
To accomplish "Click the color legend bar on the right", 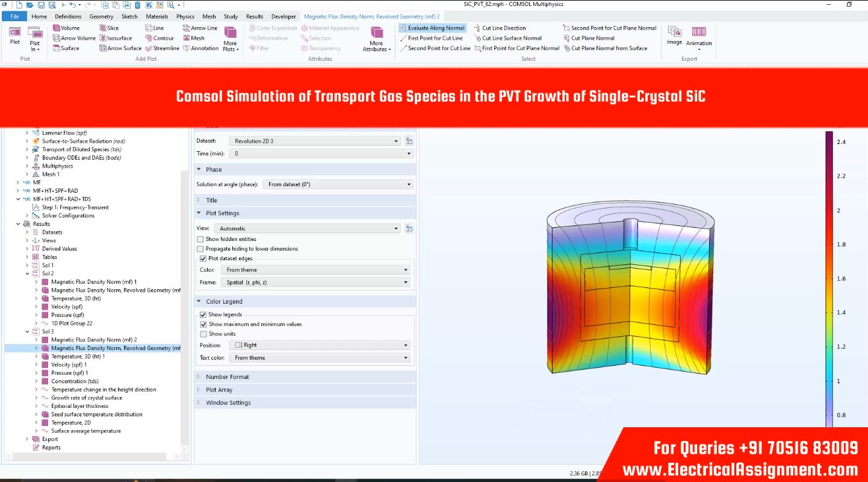I will 829,277.
